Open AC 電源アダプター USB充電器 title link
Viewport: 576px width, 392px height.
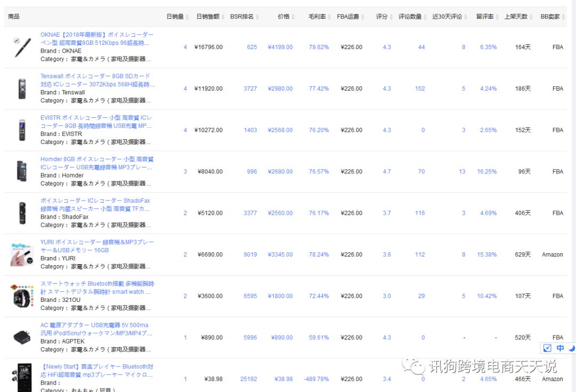(x=96, y=329)
